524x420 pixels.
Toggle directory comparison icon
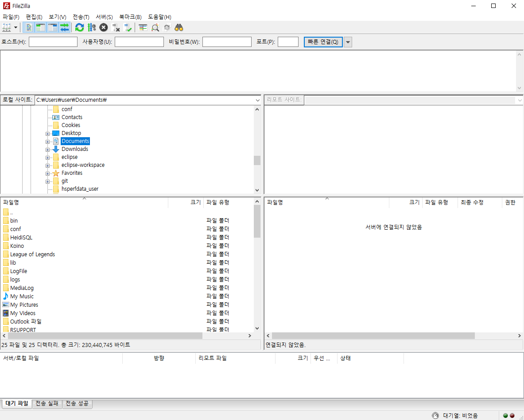point(155,27)
